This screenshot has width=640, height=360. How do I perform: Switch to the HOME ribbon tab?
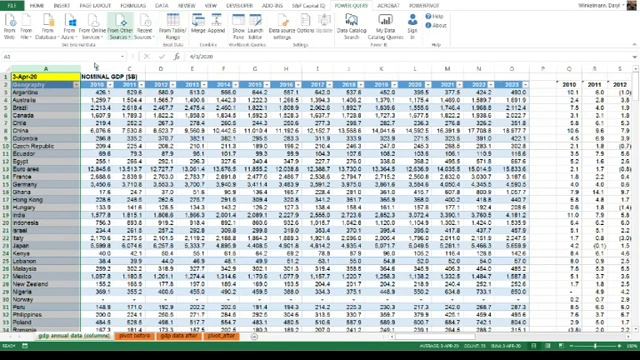pyautogui.click(x=37, y=6)
